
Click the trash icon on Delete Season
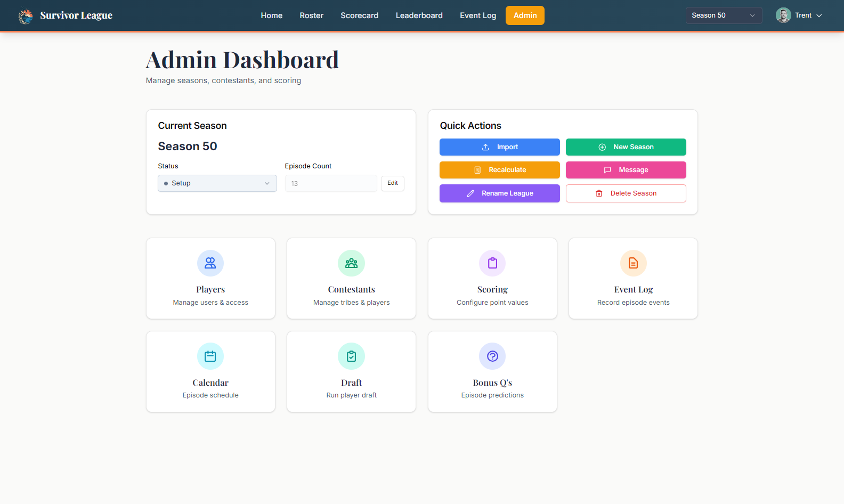(599, 193)
